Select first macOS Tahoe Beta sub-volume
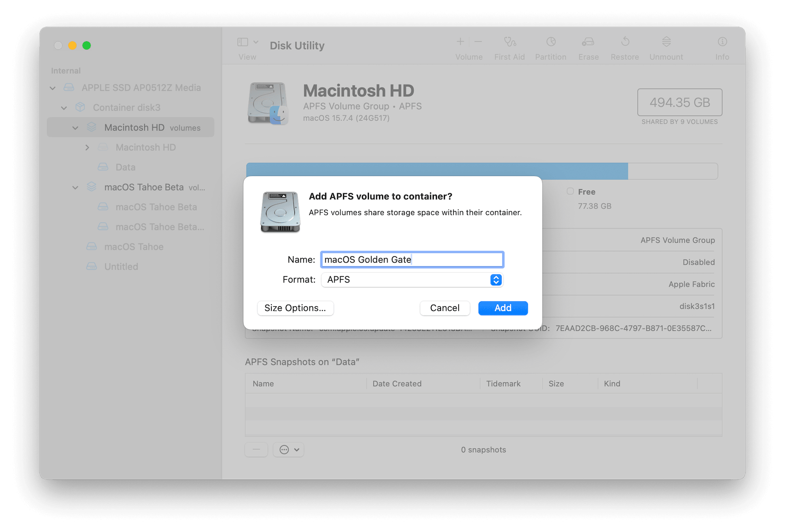 156,207
